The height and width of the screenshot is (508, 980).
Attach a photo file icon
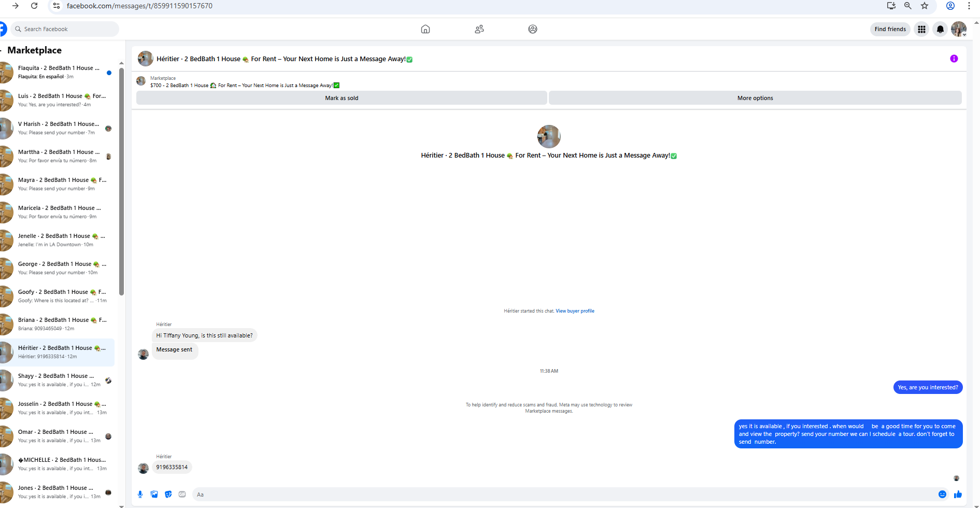point(154,495)
